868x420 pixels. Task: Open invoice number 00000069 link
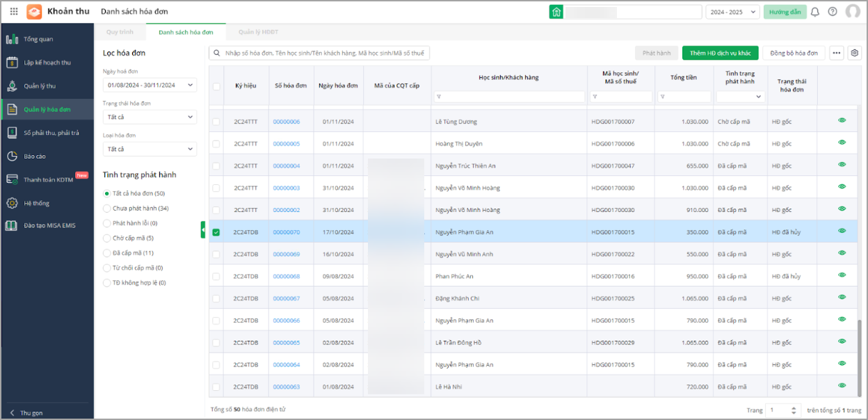click(x=287, y=255)
